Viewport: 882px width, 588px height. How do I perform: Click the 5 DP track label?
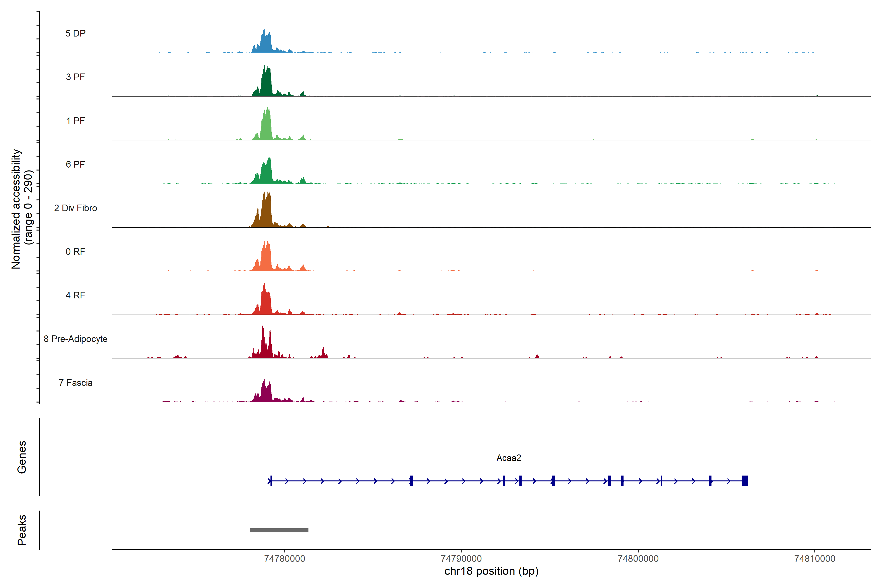coord(75,33)
